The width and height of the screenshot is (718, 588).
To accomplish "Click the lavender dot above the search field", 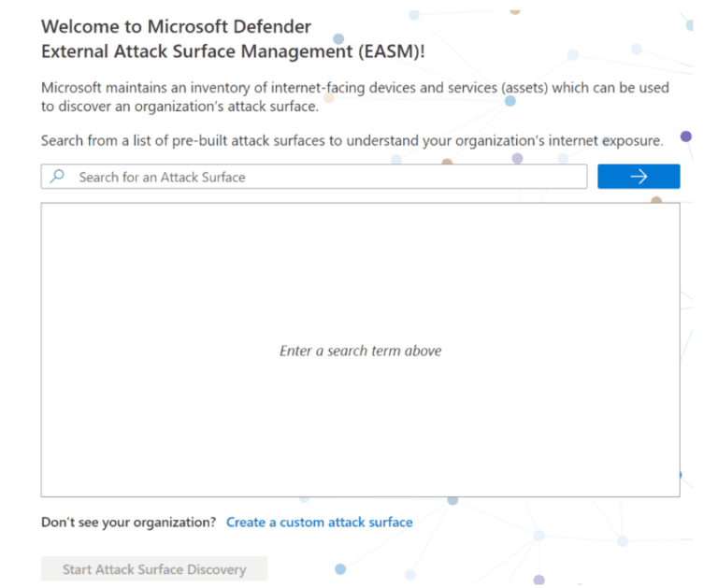I will 517,158.
